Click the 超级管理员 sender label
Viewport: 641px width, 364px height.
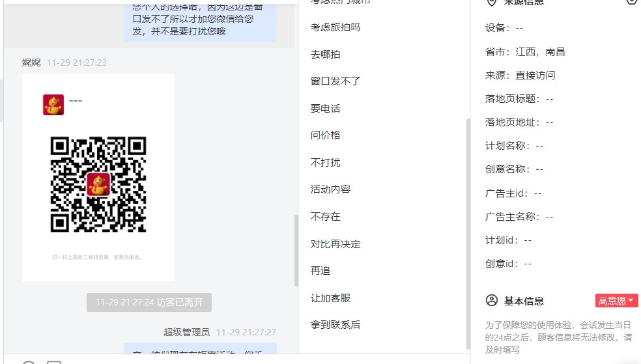pyautogui.click(x=186, y=332)
